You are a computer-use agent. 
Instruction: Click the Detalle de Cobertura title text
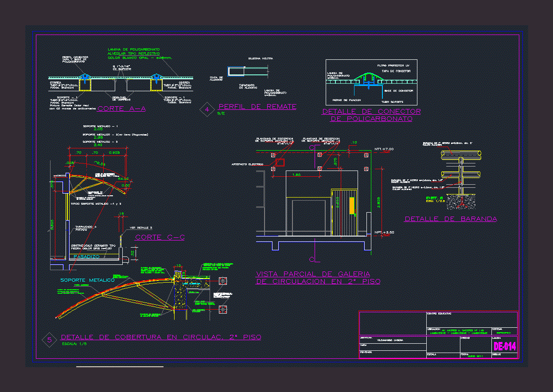click(161, 337)
